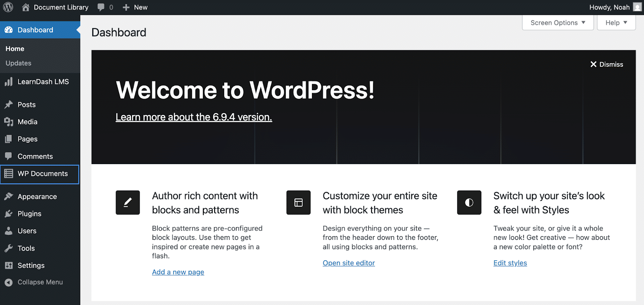
Task: Open the Appearance menu label
Action: click(37, 197)
